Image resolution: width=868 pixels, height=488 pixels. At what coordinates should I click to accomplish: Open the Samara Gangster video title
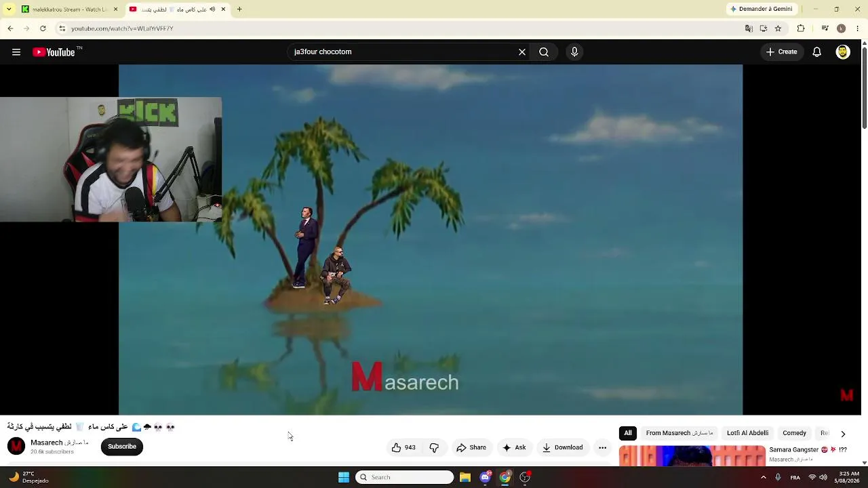coord(808,450)
